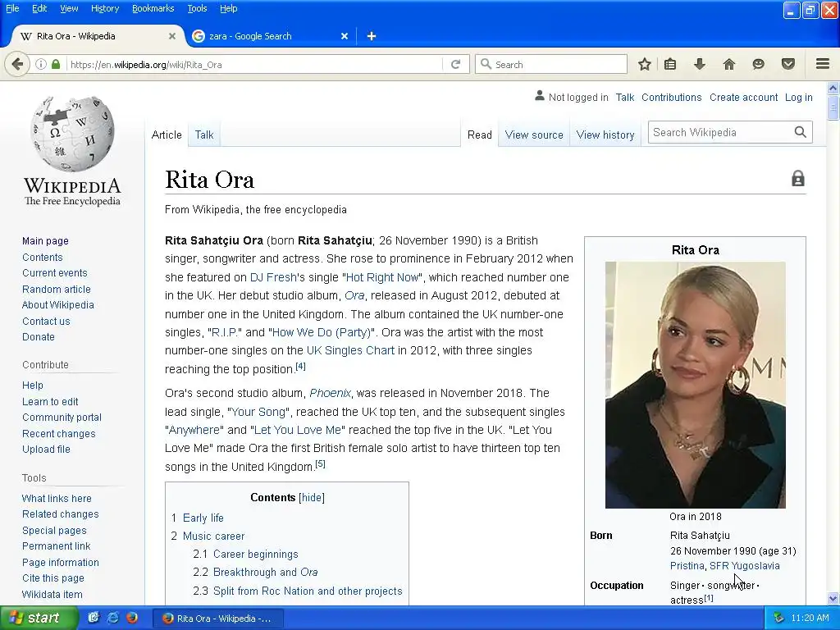Open the View source tab
Viewport: 840px width, 630px height.
click(534, 135)
